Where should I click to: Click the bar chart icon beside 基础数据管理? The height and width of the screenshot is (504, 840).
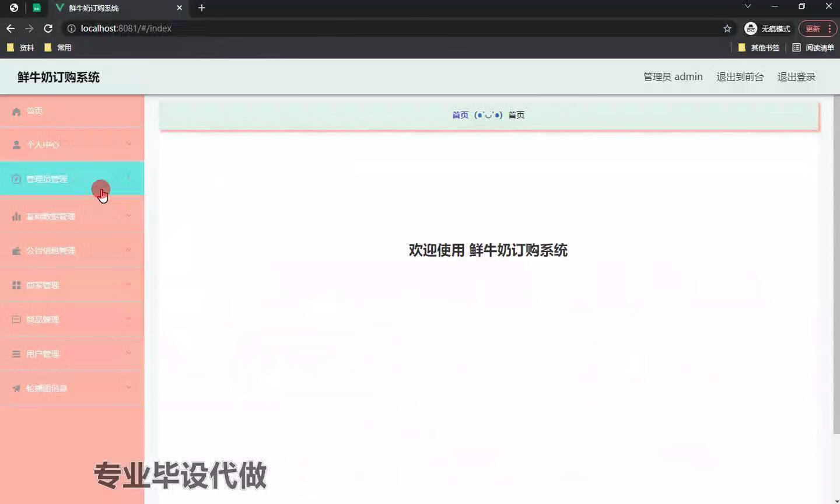pos(16,216)
